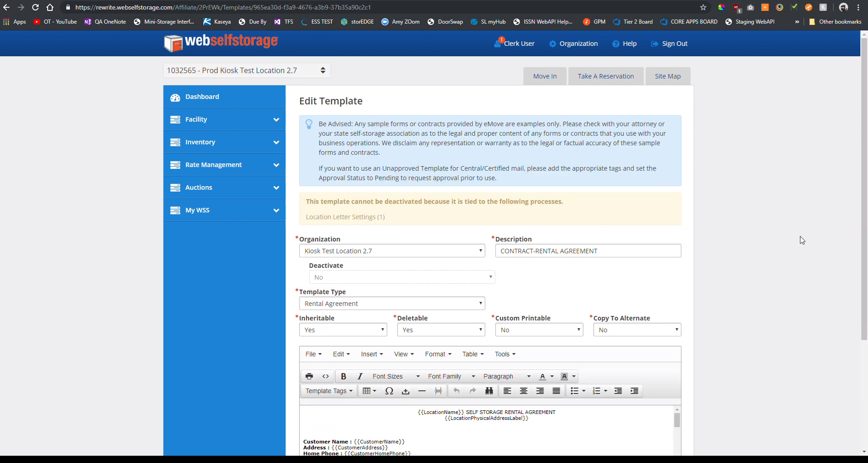This screenshot has width=868, height=463.
Task: Center align the text
Action: pos(523,391)
